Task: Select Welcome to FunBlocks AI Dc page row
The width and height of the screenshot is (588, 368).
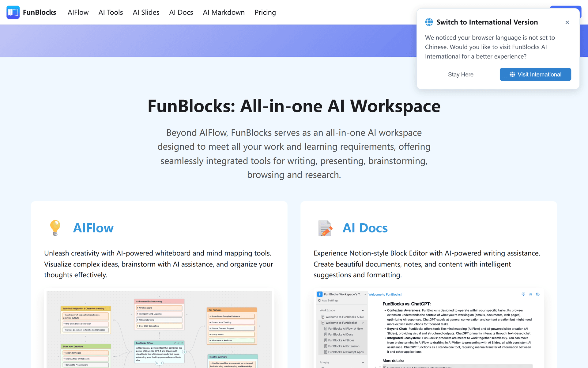Action: click(342, 317)
